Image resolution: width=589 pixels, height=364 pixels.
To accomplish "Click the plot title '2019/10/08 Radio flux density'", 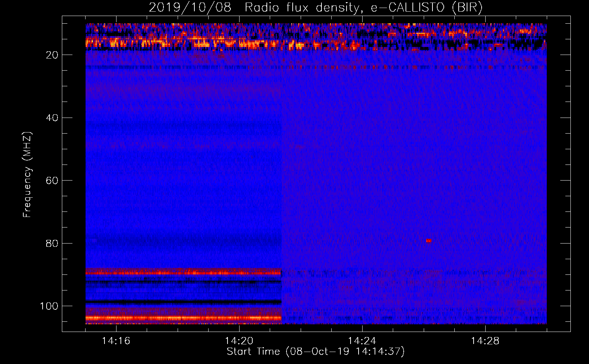I will [315, 8].
